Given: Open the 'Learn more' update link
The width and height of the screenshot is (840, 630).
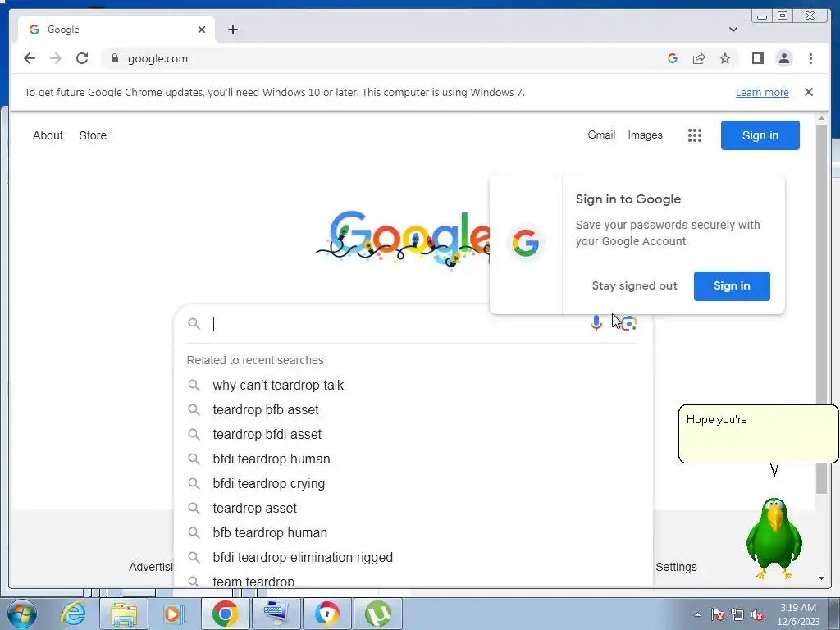Looking at the screenshot, I should click(x=762, y=92).
